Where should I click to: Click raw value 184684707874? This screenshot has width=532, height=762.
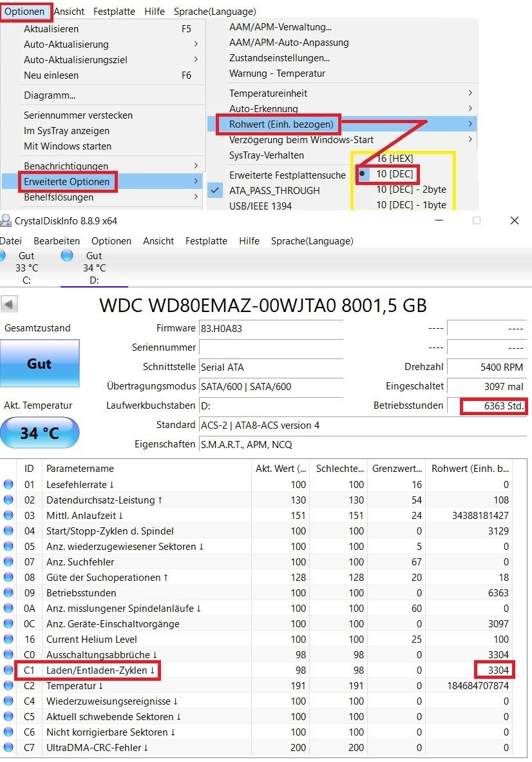pyautogui.click(x=478, y=685)
